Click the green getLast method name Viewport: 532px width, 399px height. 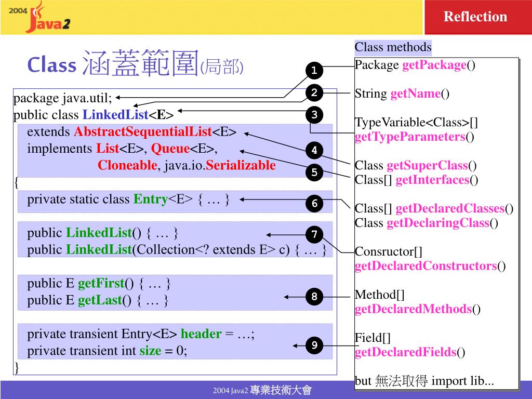point(100,300)
